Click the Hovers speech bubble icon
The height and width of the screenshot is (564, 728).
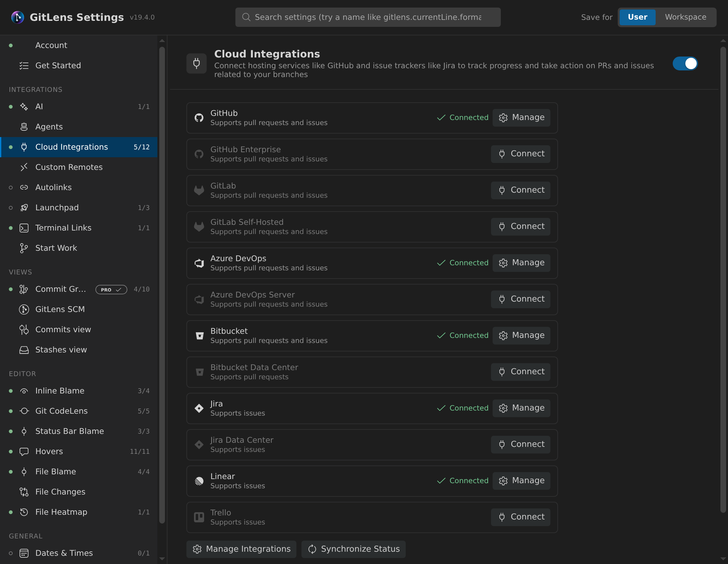24,451
